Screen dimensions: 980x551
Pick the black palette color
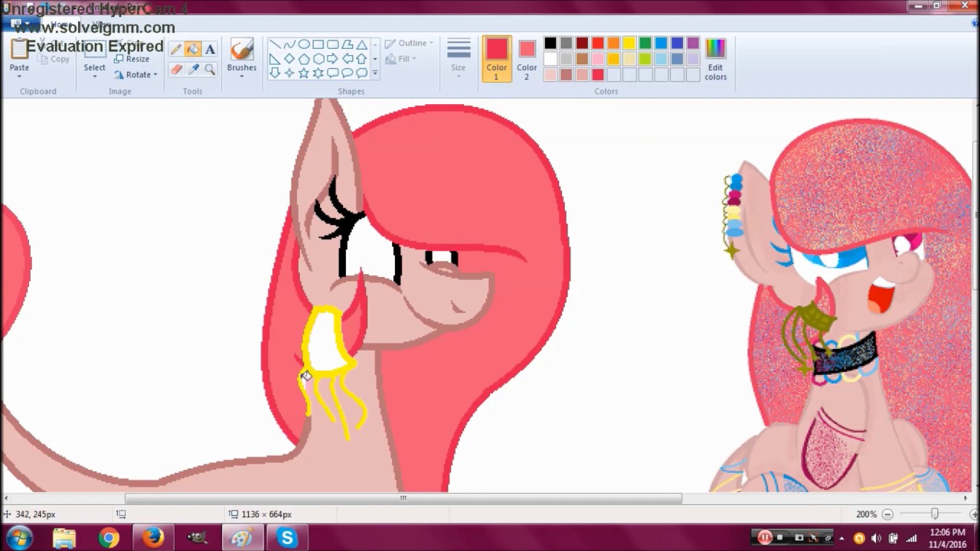click(x=550, y=43)
